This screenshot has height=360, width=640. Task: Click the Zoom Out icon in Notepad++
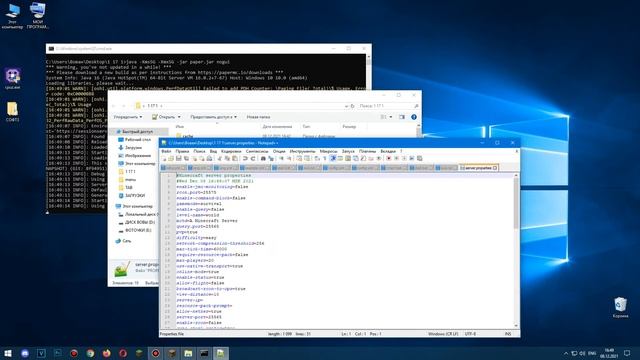pyautogui.click(x=289, y=158)
